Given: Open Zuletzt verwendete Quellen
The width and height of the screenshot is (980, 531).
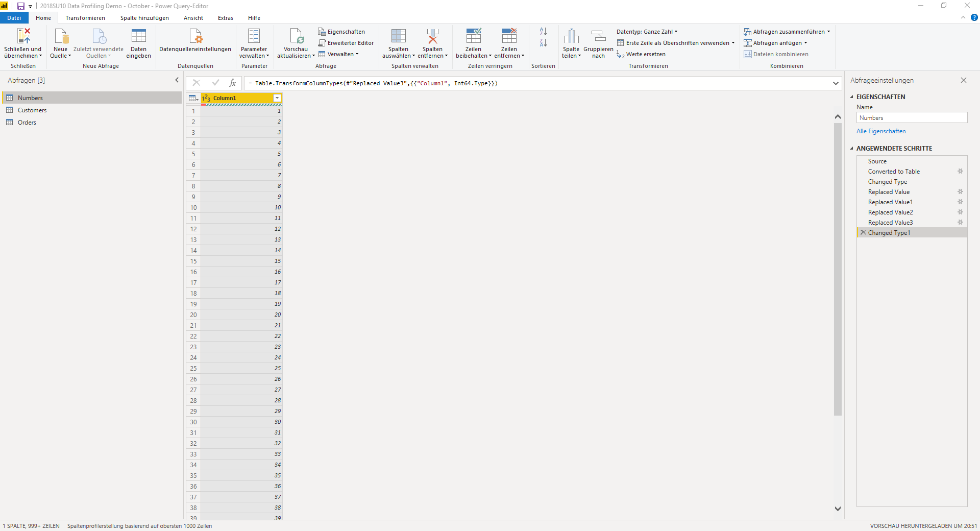Looking at the screenshot, I should [99, 43].
